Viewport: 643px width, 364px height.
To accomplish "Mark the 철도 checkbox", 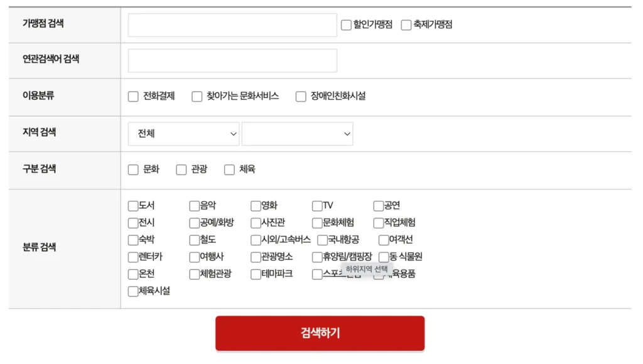I will pos(195,240).
